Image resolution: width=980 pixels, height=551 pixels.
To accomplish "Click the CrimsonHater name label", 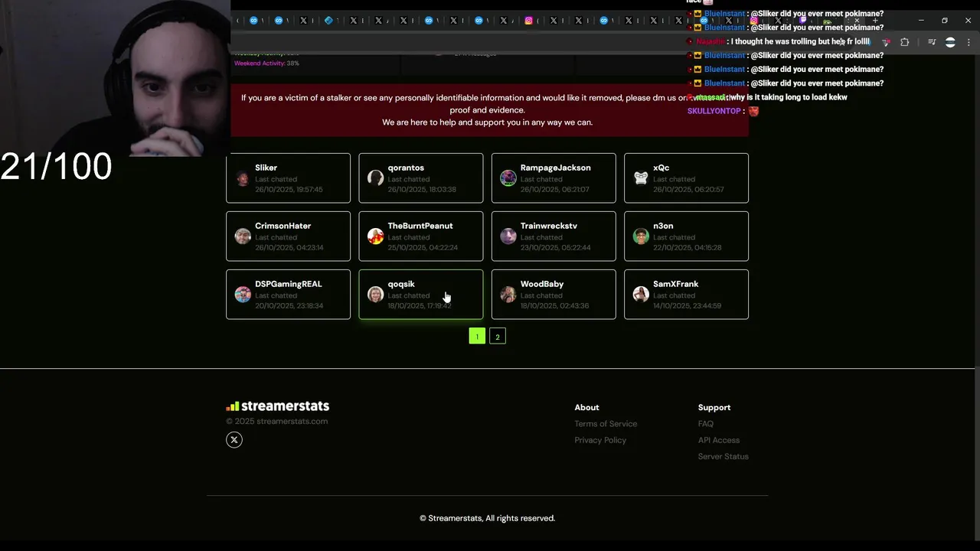I will [x=283, y=226].
